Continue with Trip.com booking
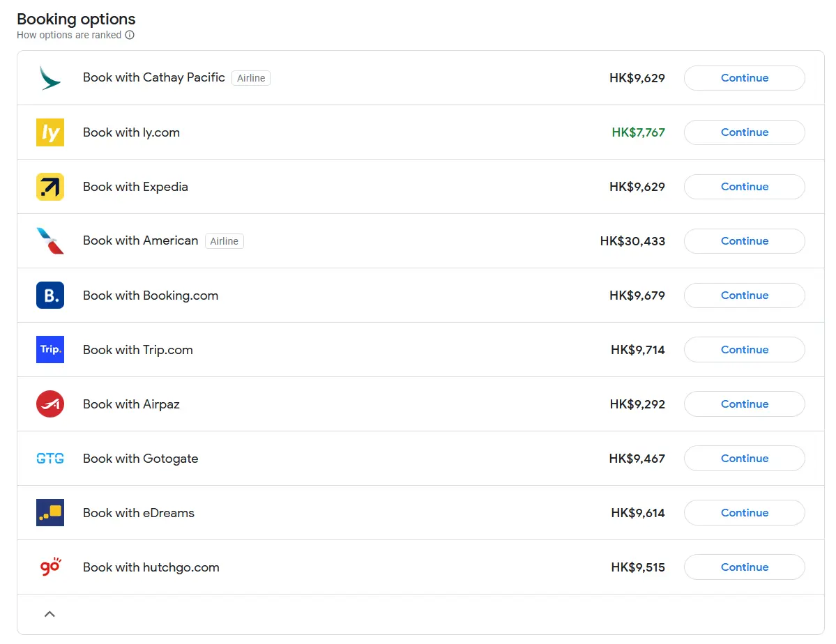Viewport: 836px width, 644px height. click(744, 350)
